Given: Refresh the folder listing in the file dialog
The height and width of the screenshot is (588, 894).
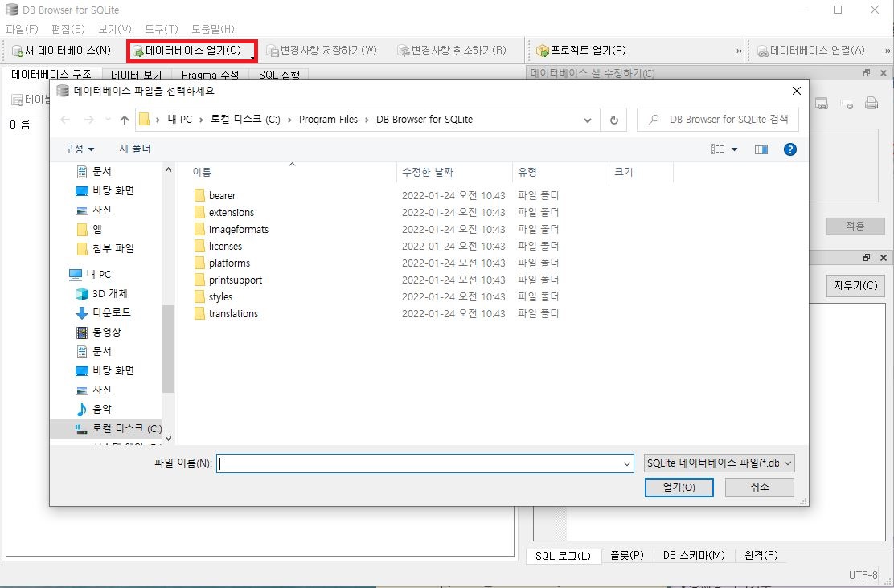Looking at the screenshot, I should pyautogui.click(x=613, y=120).
